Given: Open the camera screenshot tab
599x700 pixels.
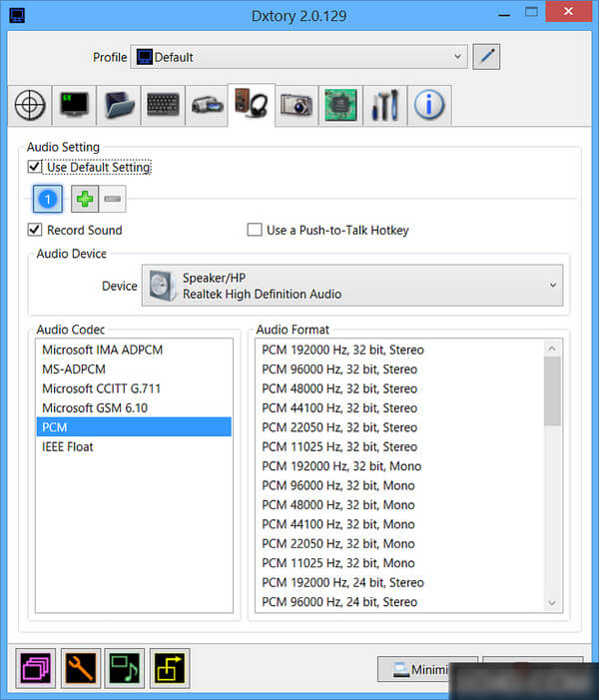Looking at the screenshot, I should pos(296,105).
